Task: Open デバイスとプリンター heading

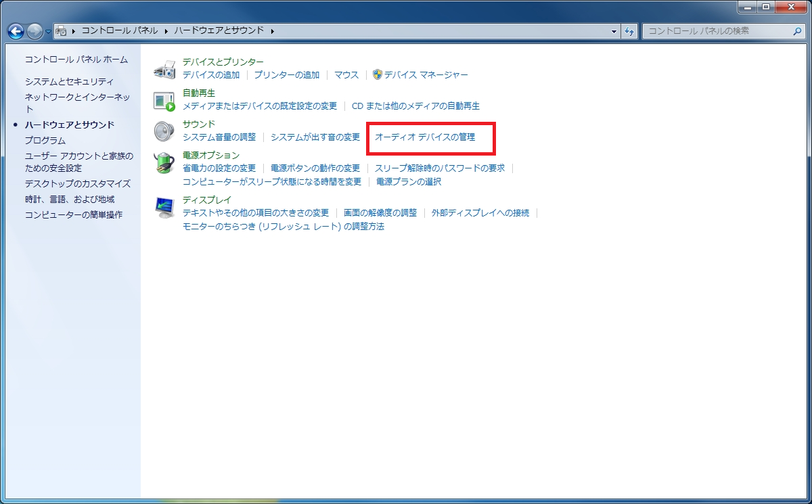Action: coord(223,62)
